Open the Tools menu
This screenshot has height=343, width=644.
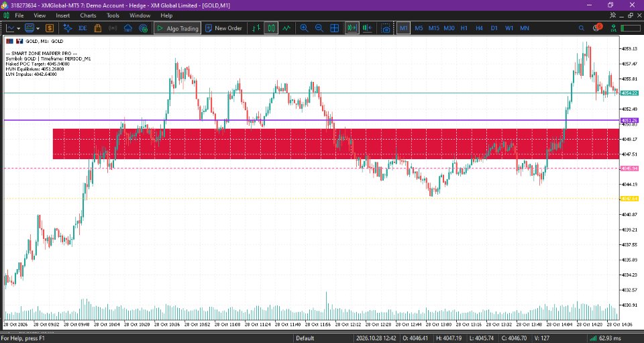pyautogui.click(x=113, y=15)
